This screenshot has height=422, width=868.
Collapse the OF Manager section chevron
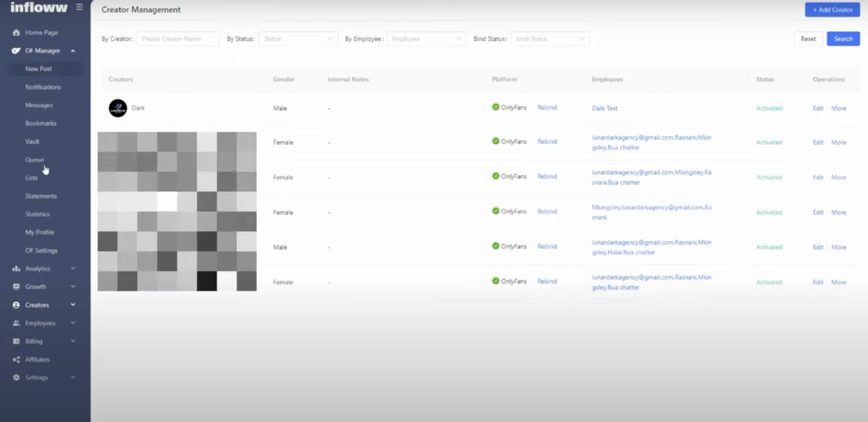click(73, 51)
